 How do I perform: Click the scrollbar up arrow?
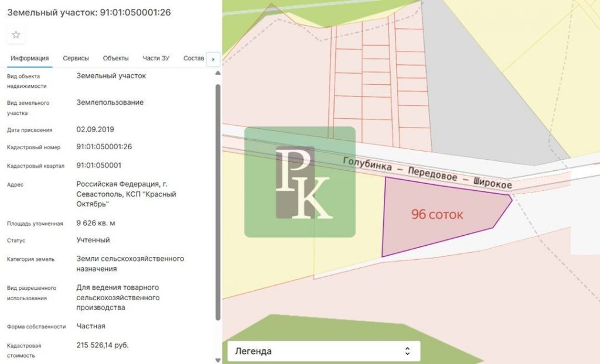218,73
